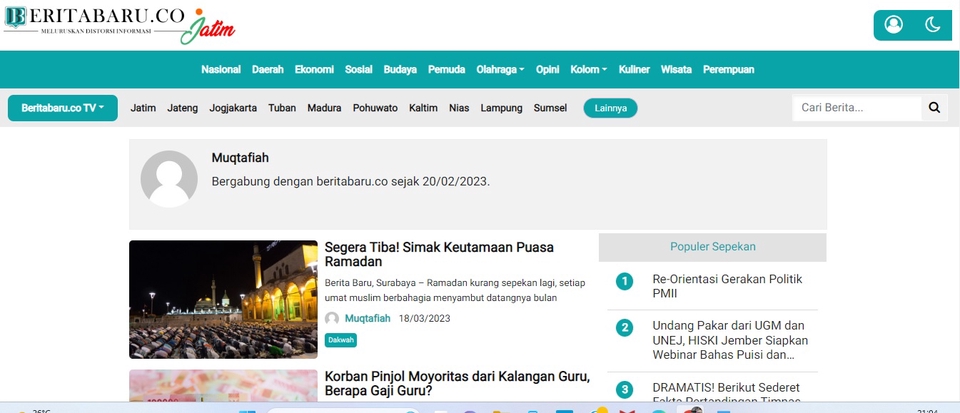The image size is (960, 413).
Task: Select the Pohuwato region link
Action: [375, 108]
